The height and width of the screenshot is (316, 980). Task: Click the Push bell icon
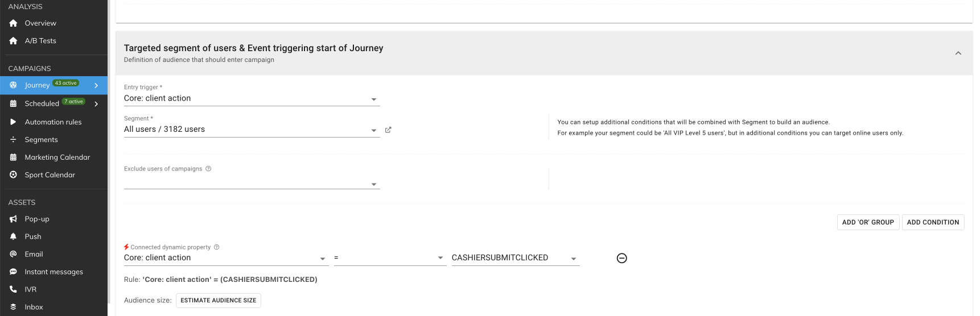pos(13,236)
